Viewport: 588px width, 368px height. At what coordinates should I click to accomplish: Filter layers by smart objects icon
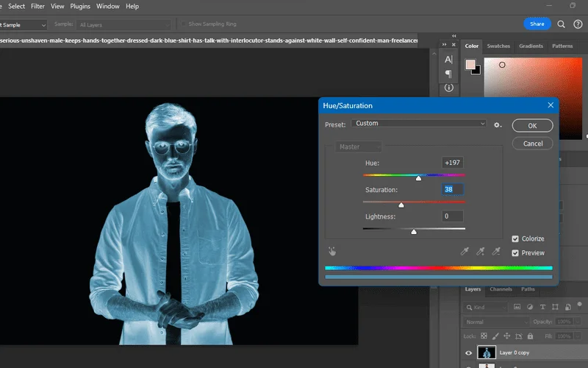[568, 307]
